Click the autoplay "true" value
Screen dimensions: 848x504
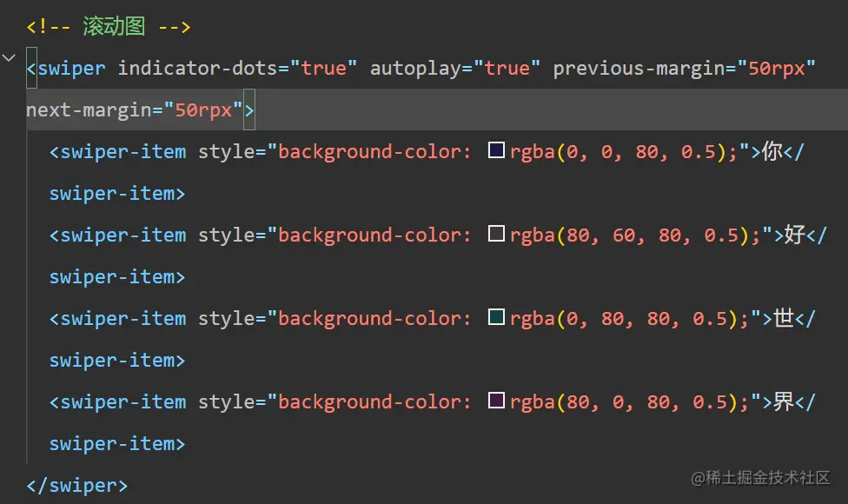[x=507, y=68]
